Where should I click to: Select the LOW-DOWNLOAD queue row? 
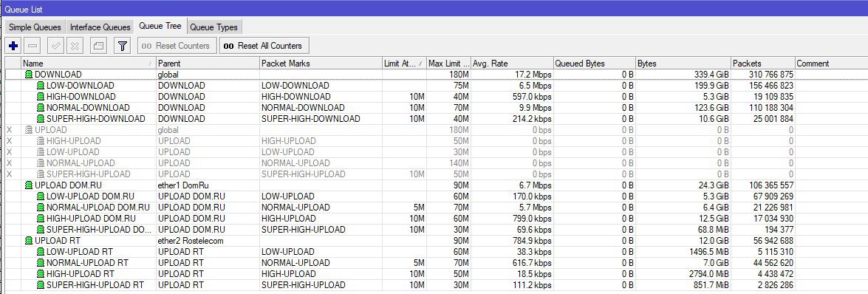point(436,85)
